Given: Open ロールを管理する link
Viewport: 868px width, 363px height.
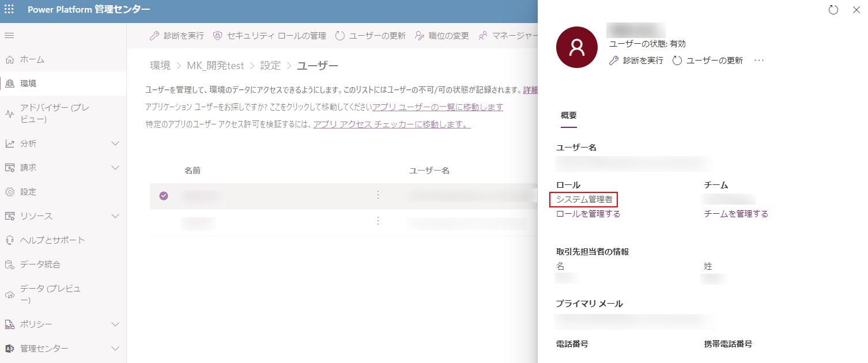Looking at the screenshot, I should (x=588, y=214).
